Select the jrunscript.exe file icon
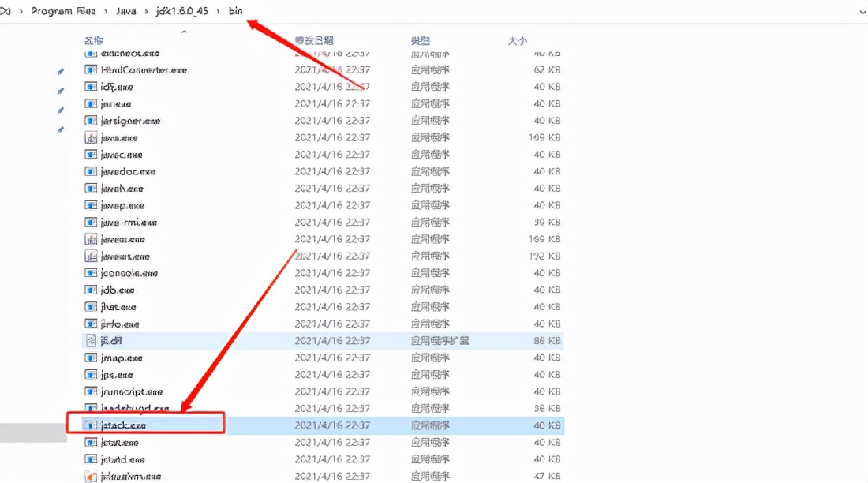The height and width of the screenshot is (483, 868). [x=91, y=391]
